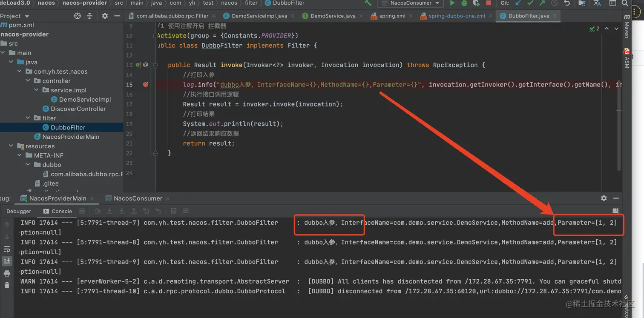This screenshot has width=644, height=318.
Task: Collapse the com.yh.test.nacos package
Action: (20, 72)
